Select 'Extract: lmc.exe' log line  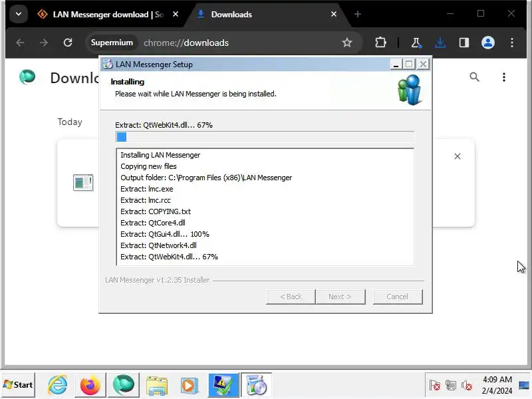click(x=147, y=189)
